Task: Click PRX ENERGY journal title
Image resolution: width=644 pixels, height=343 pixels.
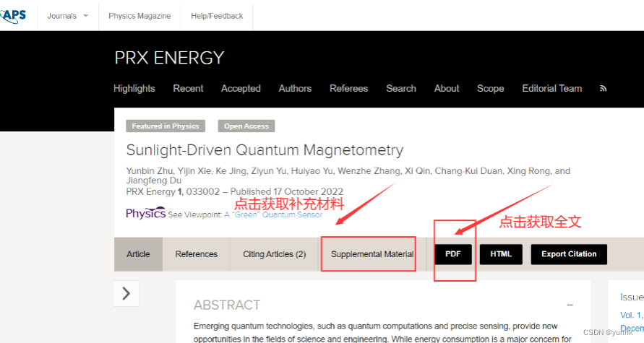Action: pyautogui.click(x=169, y=58)
